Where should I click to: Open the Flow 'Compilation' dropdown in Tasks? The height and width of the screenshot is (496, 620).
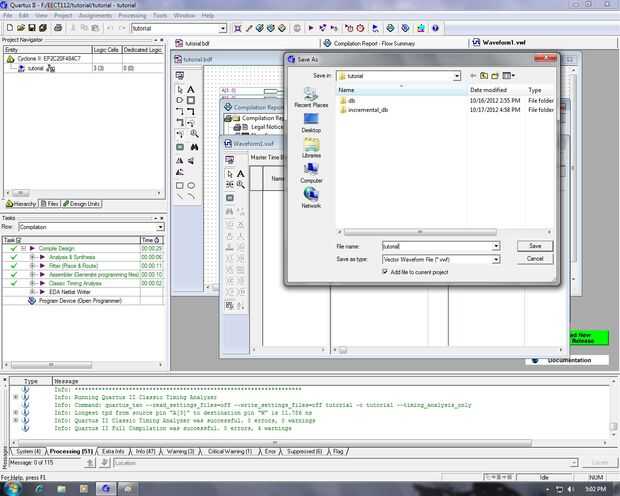160,227
